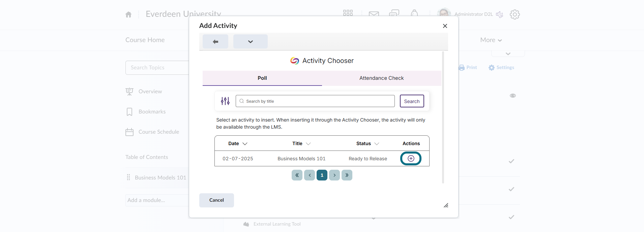Image resolution: width=644 pixels, height=232 pixels.
Task: Click the dialog vertical scrollbar
Action: point(443,117)
